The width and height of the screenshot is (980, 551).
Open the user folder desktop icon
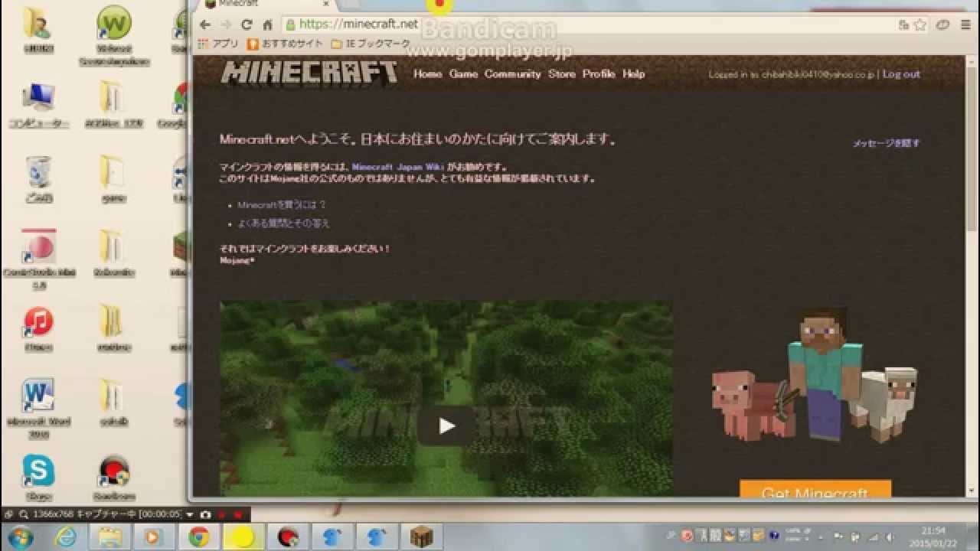[38, 31]
